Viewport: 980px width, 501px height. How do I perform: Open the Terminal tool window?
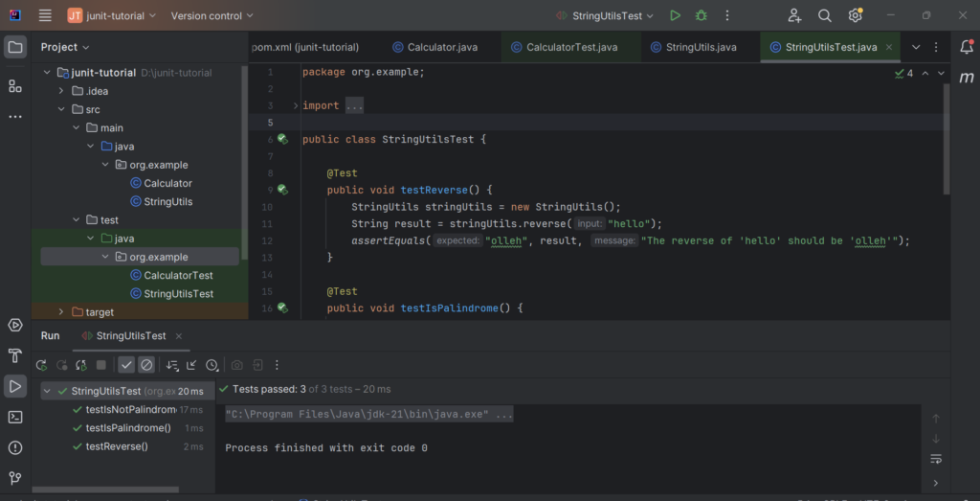click(15, 418)
